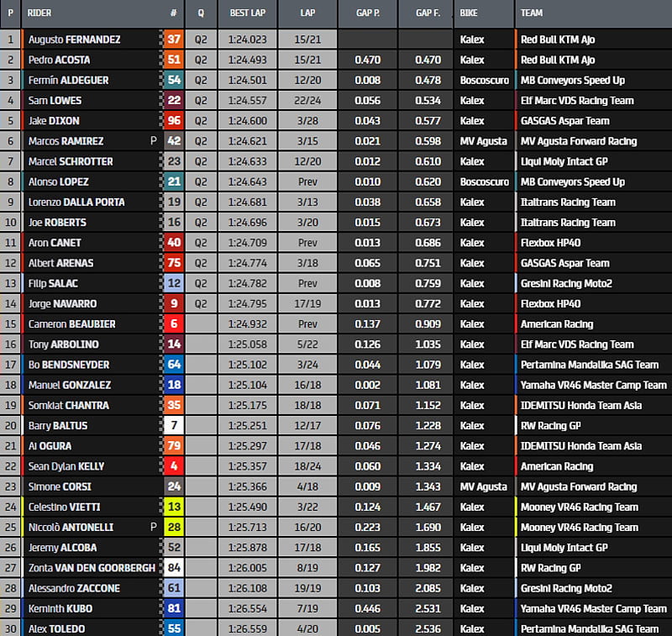Click Augusto Fernandez's number 37 badge

pos(174,39)
